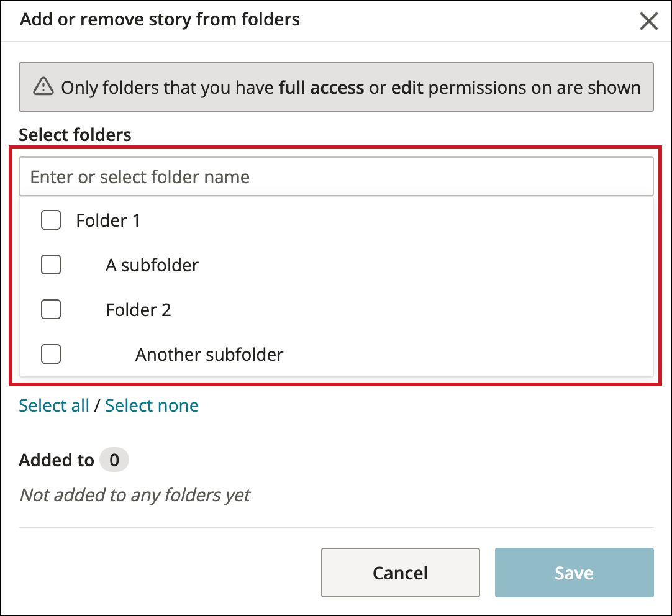Save the folder changes
672x616 pixels.
573,573
